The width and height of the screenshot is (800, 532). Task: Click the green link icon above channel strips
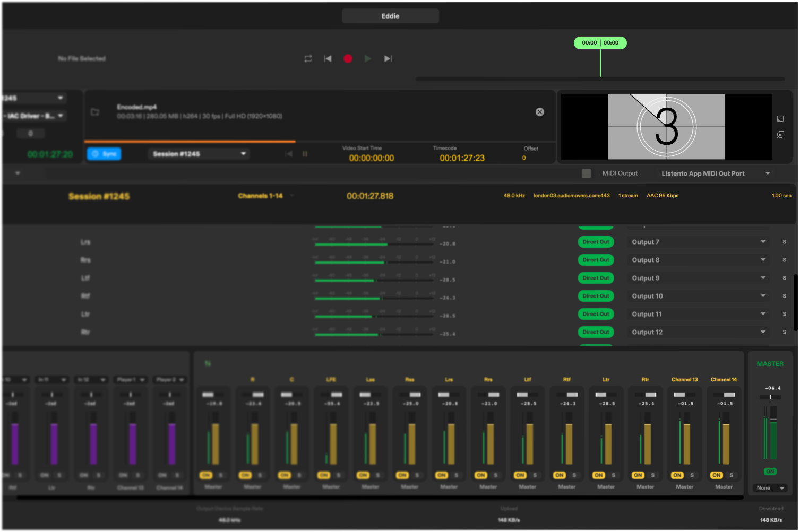[208, 364]
